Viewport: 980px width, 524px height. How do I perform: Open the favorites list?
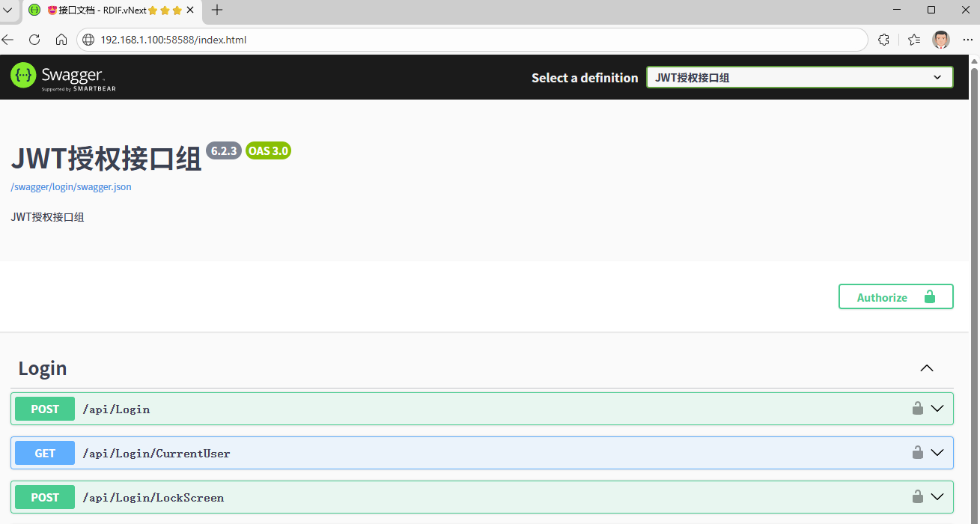pyautogui.click(x=914, y=40)
